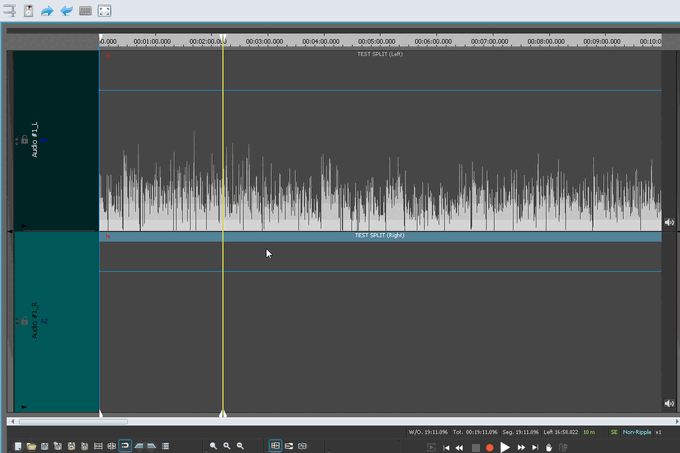Click the Play button in transport controls
This screenshot has width=680, height=453.
(x=505, y=447)
